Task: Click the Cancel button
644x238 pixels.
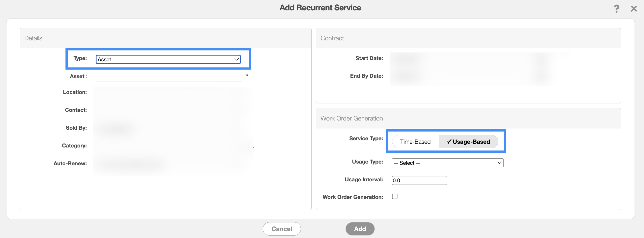Action: 281,229
